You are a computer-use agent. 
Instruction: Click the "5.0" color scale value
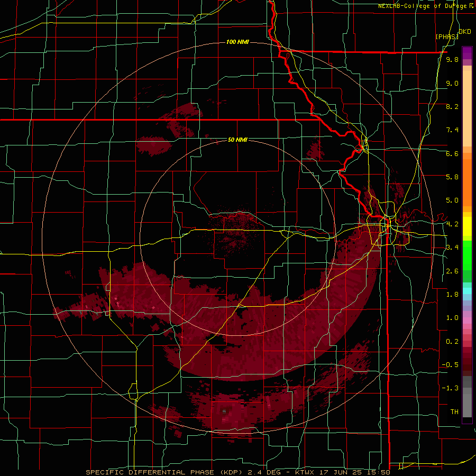click(452, 200)
